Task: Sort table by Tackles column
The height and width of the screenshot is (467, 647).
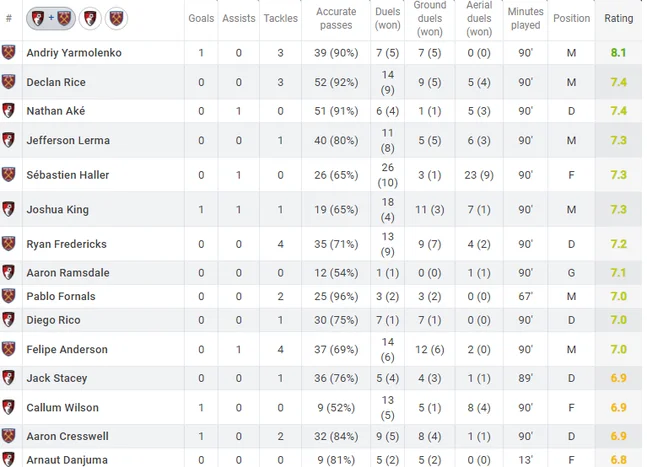Action: (280, 19)
